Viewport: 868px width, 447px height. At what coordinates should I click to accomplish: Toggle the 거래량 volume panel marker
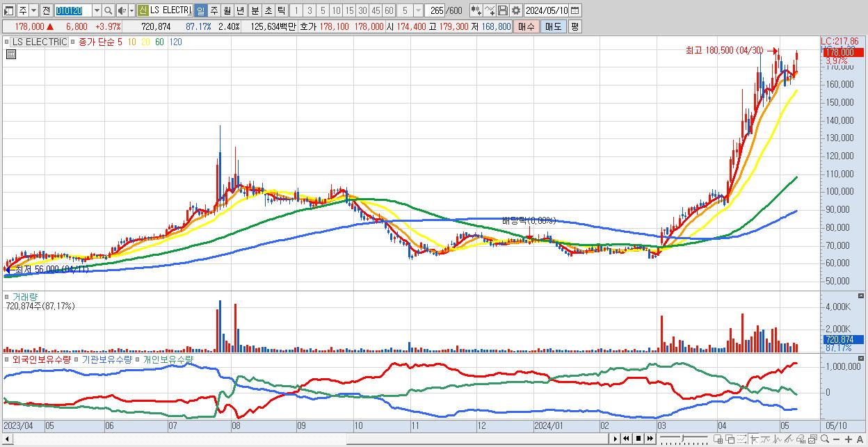8,296
